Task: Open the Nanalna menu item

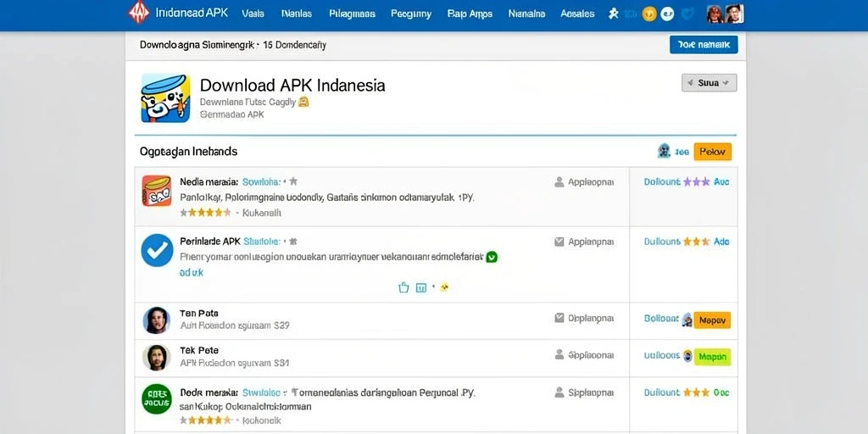Action: pos(526,14)
